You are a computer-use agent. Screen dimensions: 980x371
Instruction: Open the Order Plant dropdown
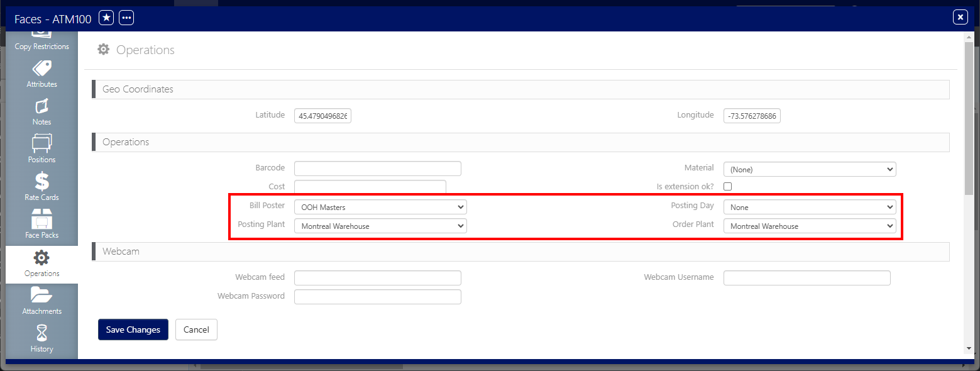coord(809,226)
